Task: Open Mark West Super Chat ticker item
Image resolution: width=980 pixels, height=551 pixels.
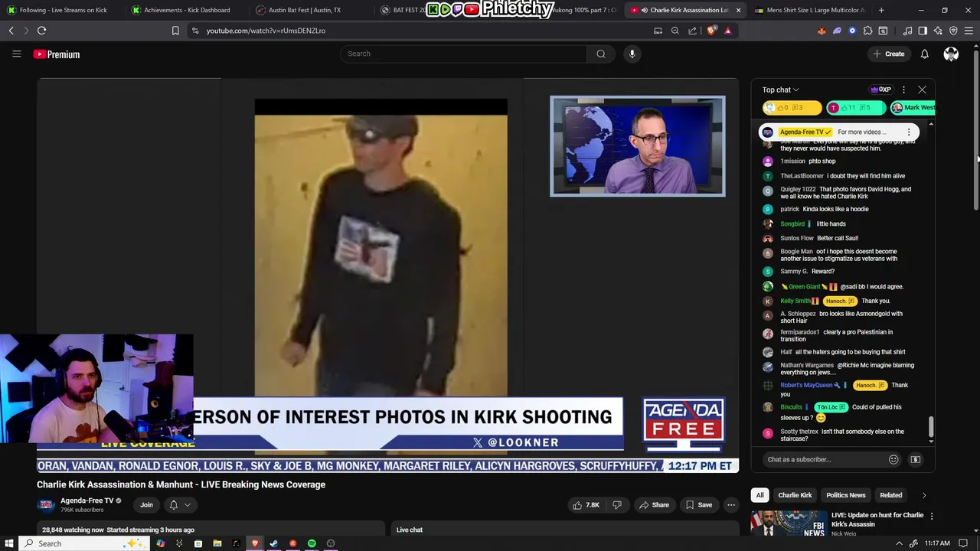Action: coord(913,108)
